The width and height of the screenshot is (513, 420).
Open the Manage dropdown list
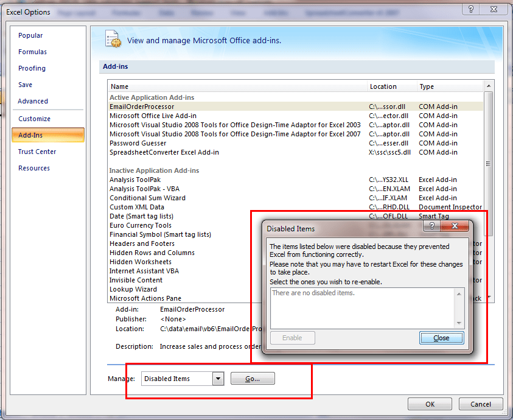[218, 378]
